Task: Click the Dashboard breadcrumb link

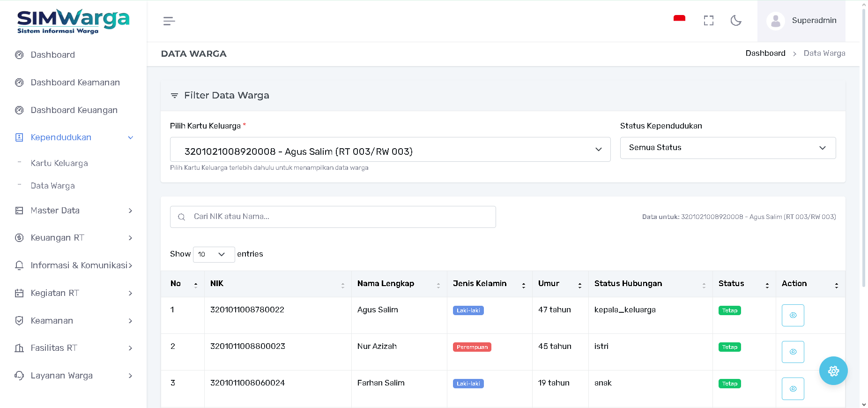Action: 765,53
